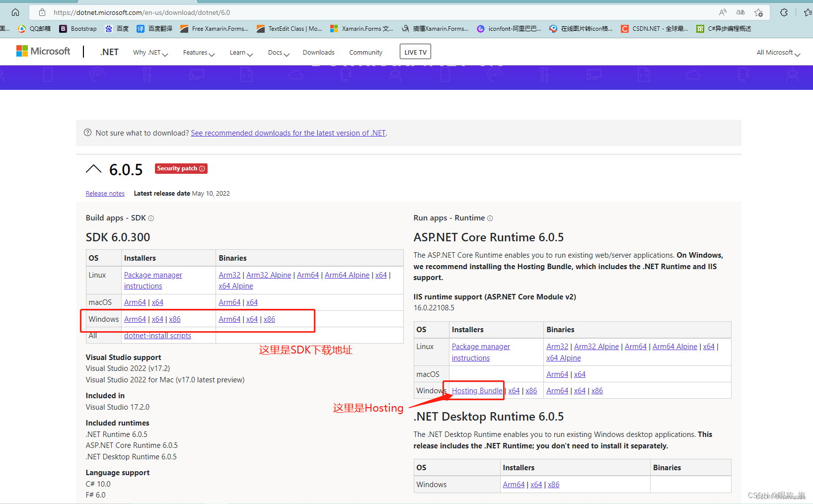Viewport: 813px width, 504px height.
Task: Download .NET Desktop Runtime x86 installer
Action: (x=553, y=485)
